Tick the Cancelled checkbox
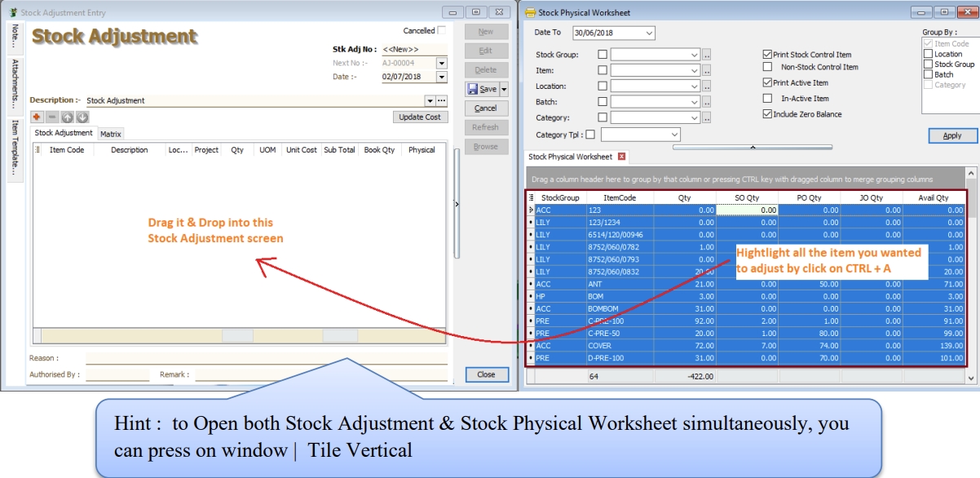The height and width of the screenshot is (478, 980). click(x=442, y=31)
